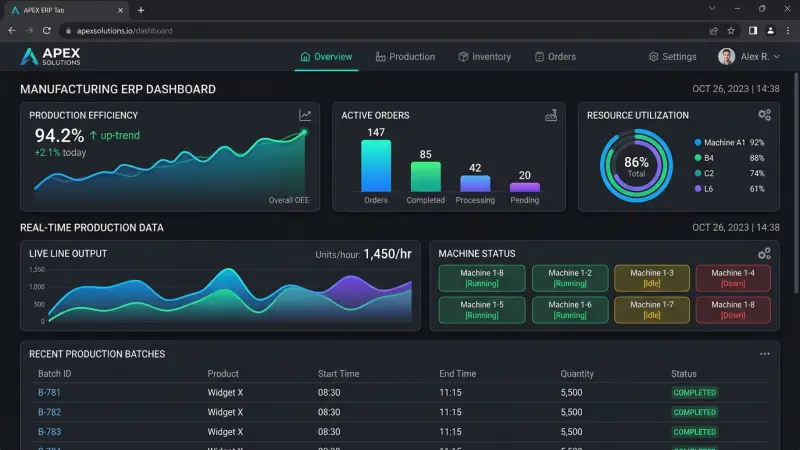Select the Machine 1-7 Idle tile
Viewport: 800px width, 450px height.
tap(652, 310)
